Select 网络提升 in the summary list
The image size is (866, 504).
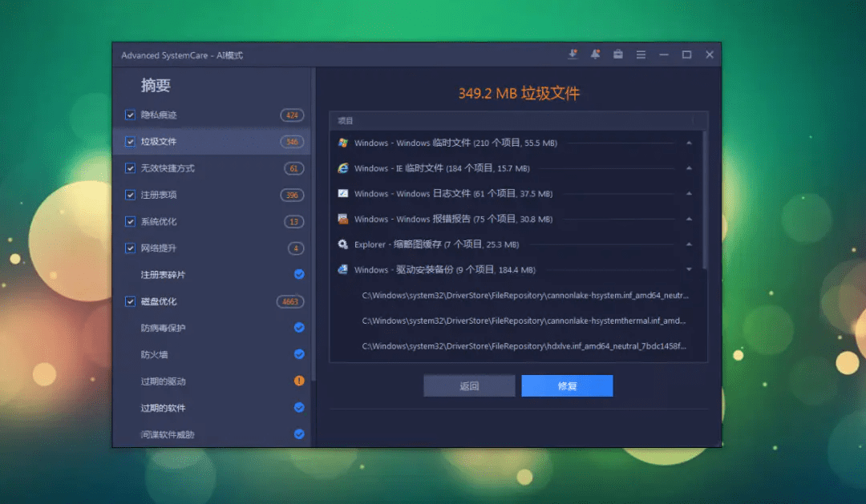[159, 248]
